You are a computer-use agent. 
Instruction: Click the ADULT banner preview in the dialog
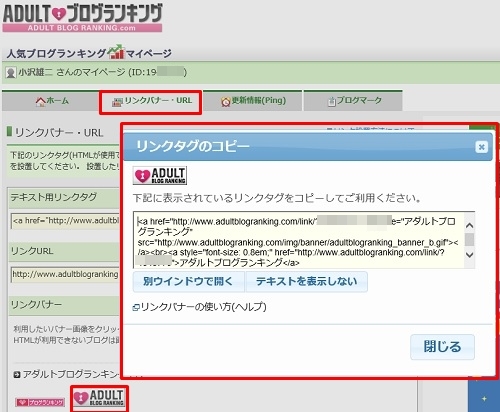(160, 175)
